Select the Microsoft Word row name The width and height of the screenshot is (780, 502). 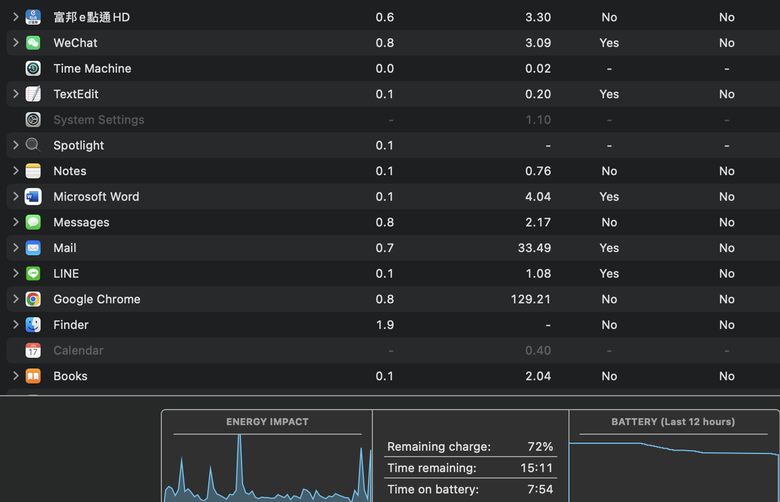[96, 197]
